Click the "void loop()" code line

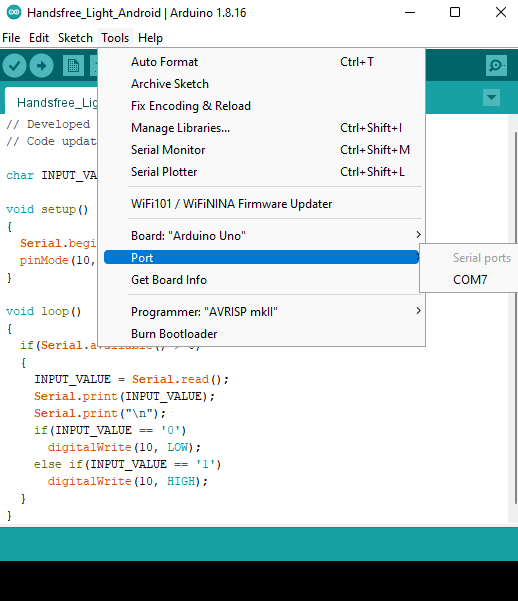pyautogui.click(x=44, y=311)
